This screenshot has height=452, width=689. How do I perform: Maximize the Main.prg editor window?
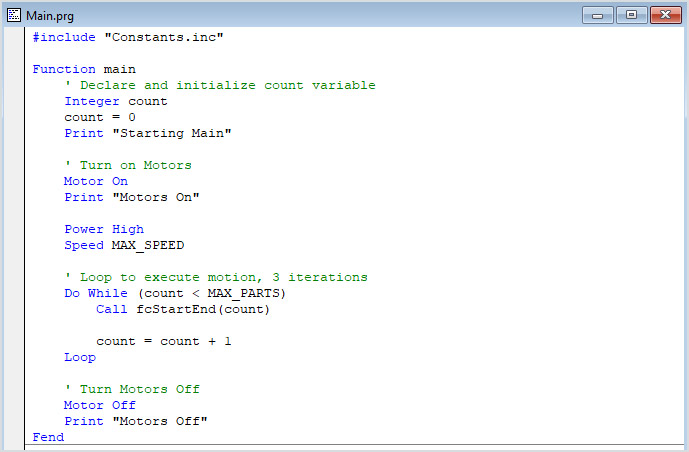(x=631, y=15)
